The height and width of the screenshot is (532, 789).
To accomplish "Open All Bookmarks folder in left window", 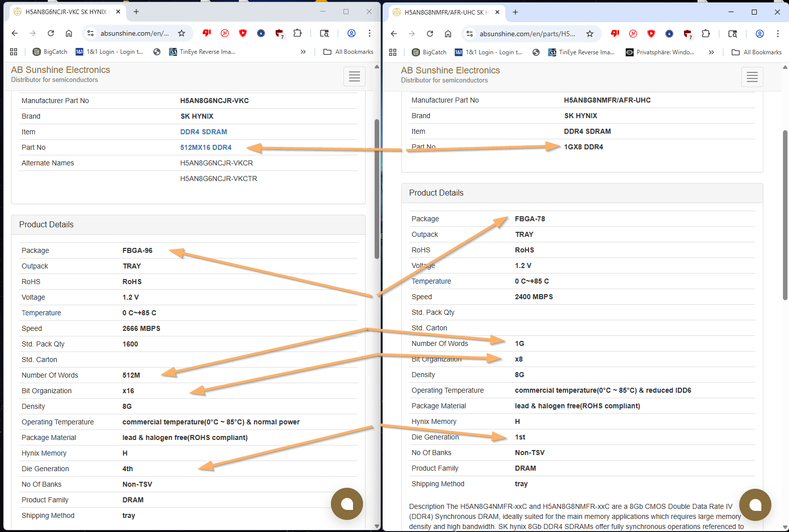I will pyautogui.click(x=348, y=52).
